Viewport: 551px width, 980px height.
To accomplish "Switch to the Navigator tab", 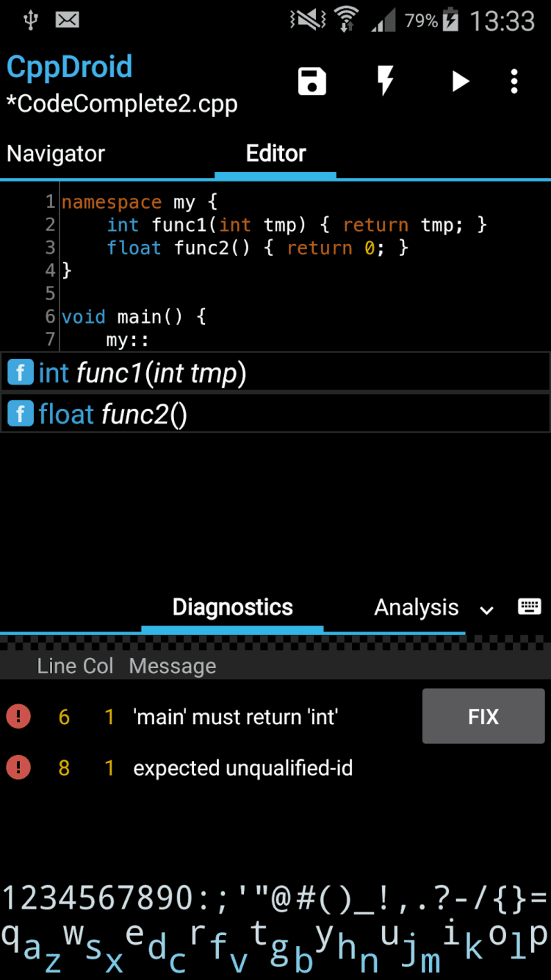I will (x=56, y=154).
